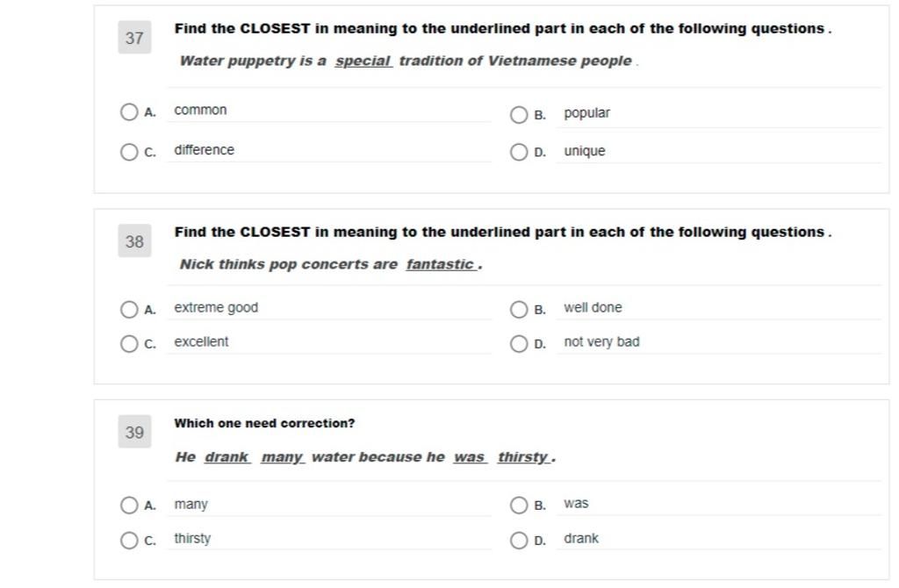This screenshot has height=588, width=899.
Task: Select radio A 'extreme good' in question 38
Action: pos(129,310)
